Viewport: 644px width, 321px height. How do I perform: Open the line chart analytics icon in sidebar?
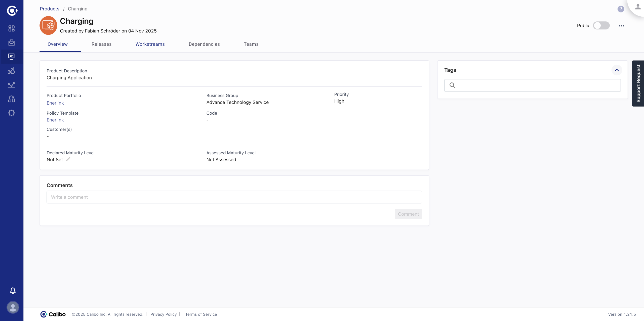12,85
